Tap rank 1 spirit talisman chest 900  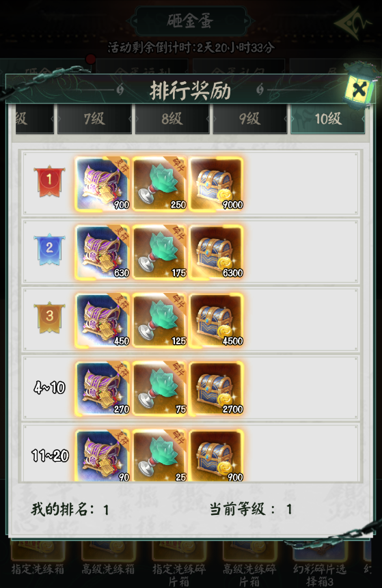[103, 184]
